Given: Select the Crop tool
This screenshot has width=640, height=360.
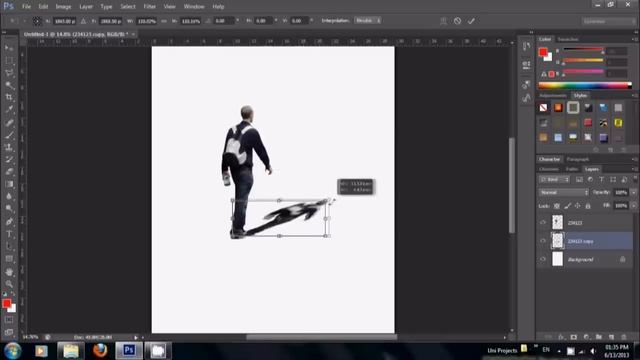Looking at the screenshot, I should [9, 97].
